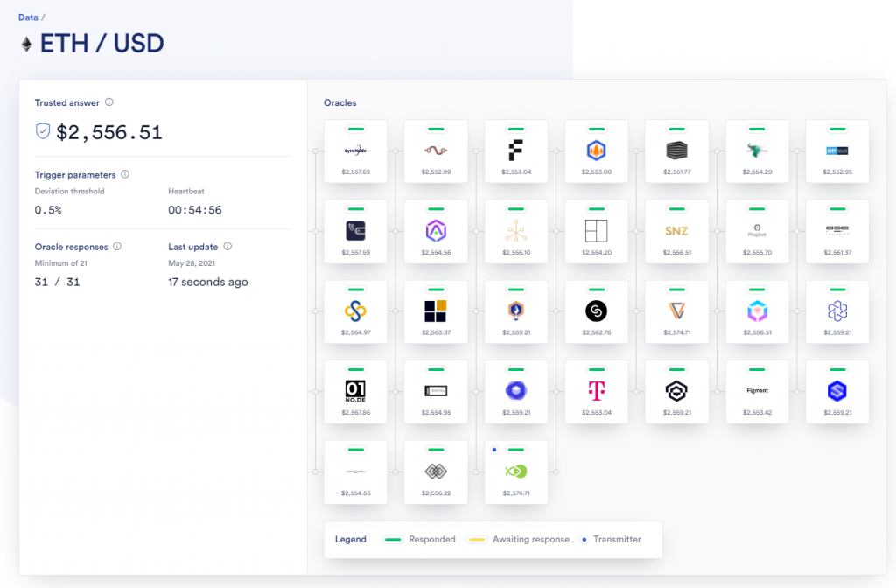The height and width of the screenshot is (588, 896).
Task: Click the Oracles section heading
Action: [x=340, y=103]
